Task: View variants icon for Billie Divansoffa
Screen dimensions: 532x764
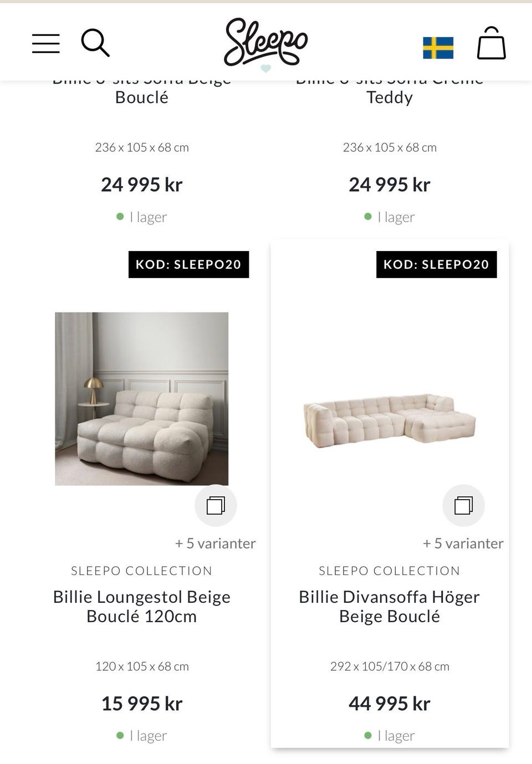Action: pyautogui.click(x=463, y=505)
